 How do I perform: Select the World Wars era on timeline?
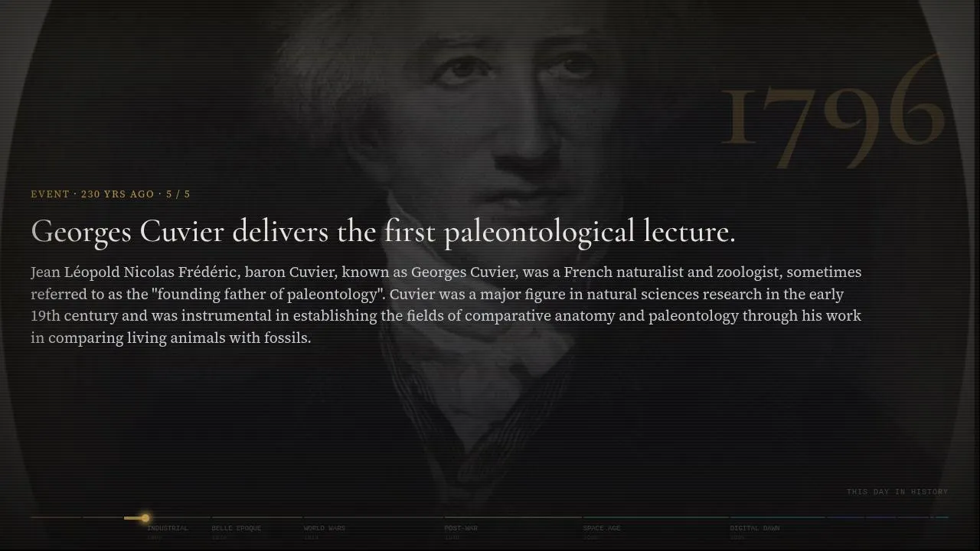pyautogui.click(x=325, y=528)
